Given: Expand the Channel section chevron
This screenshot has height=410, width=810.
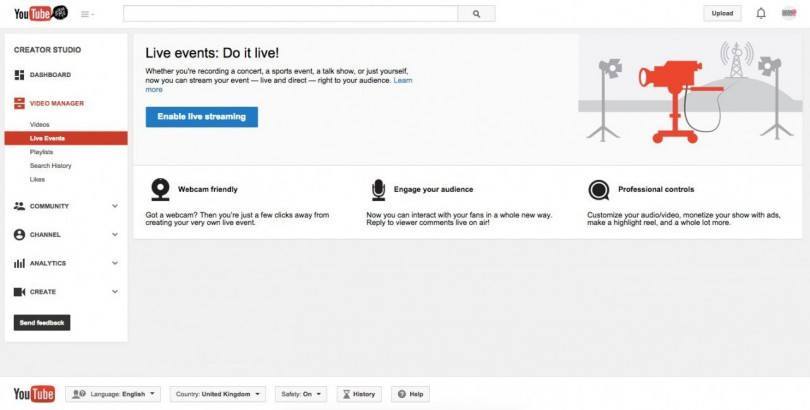Looking at the screenshot, I should [x=115, y=234].
